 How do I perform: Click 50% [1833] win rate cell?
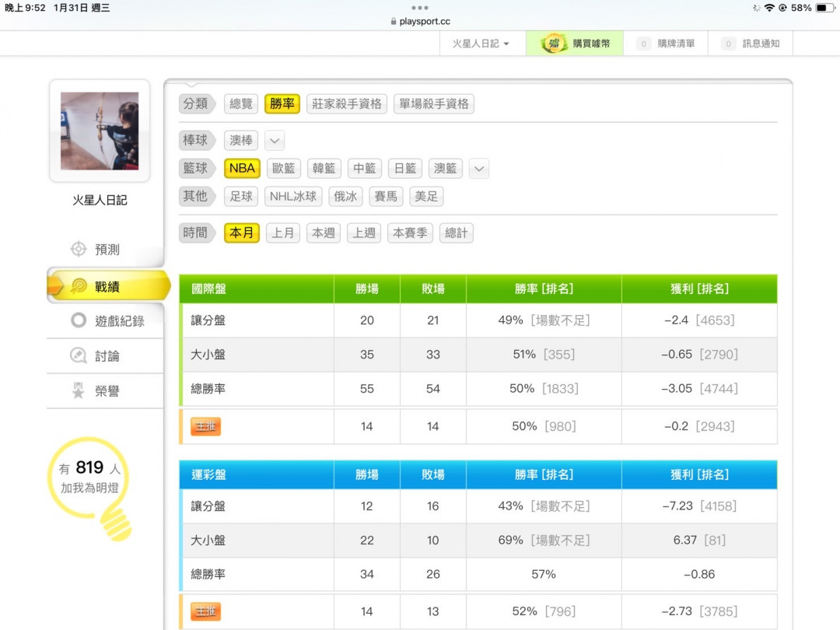pos(544,388)
